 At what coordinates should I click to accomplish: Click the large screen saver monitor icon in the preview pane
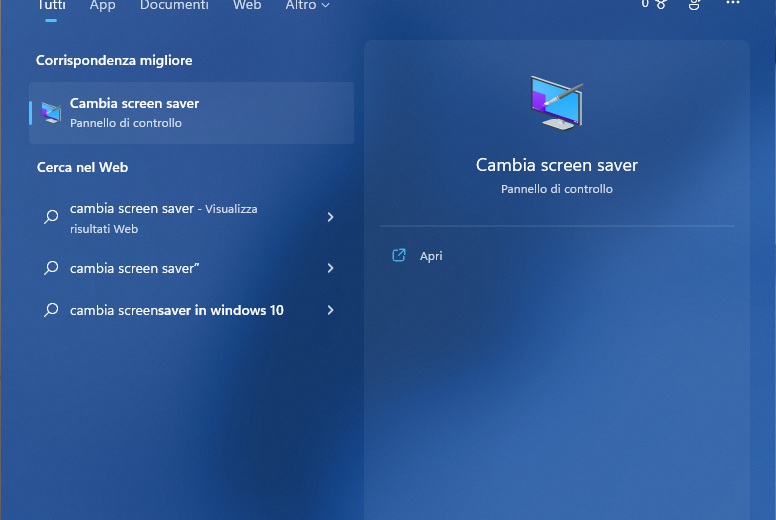pyautogui.click(x=557, y=103)
